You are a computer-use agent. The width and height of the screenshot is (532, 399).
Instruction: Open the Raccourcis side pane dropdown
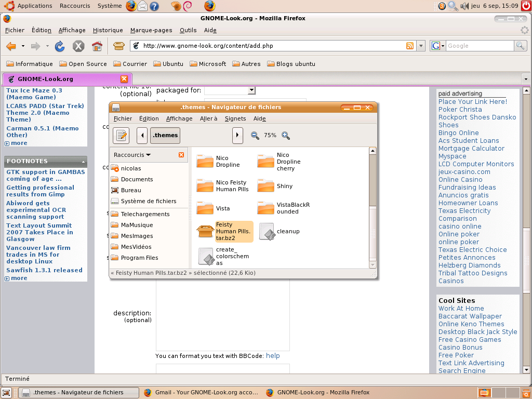[x=132, y=155]
